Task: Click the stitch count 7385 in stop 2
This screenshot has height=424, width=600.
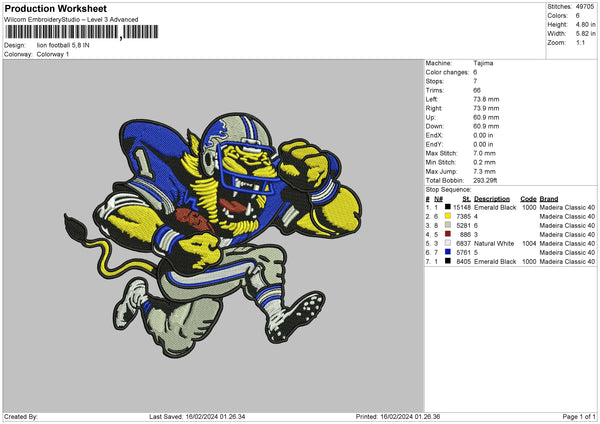Action: (463, 217)
